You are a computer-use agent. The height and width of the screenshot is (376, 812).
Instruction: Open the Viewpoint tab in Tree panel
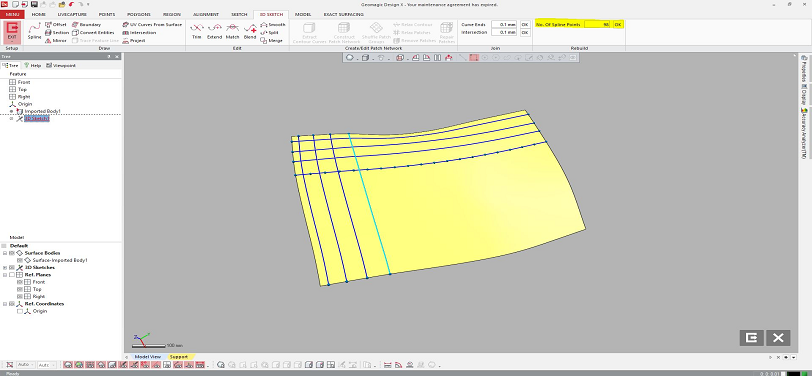pyautogui.click(x=61, y=65)
